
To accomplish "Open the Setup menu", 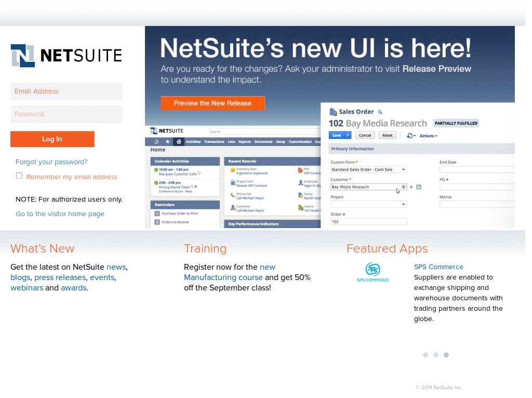I will [x=280, y=142].
